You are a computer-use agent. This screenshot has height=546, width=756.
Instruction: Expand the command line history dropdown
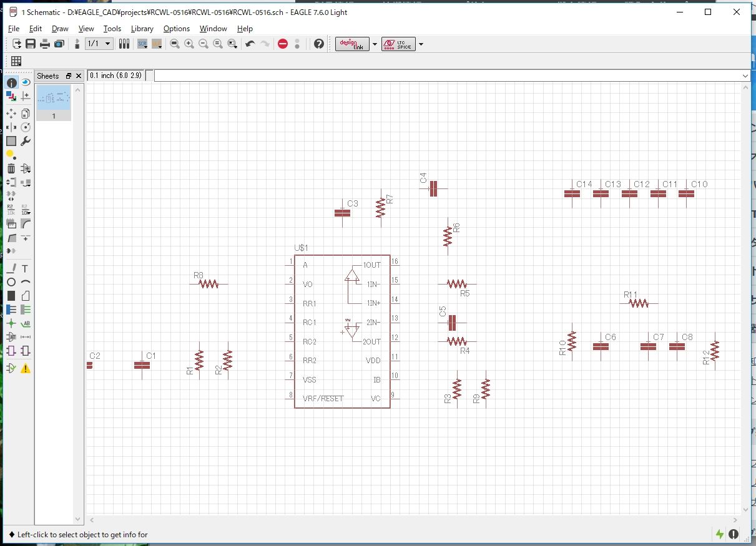745,76
